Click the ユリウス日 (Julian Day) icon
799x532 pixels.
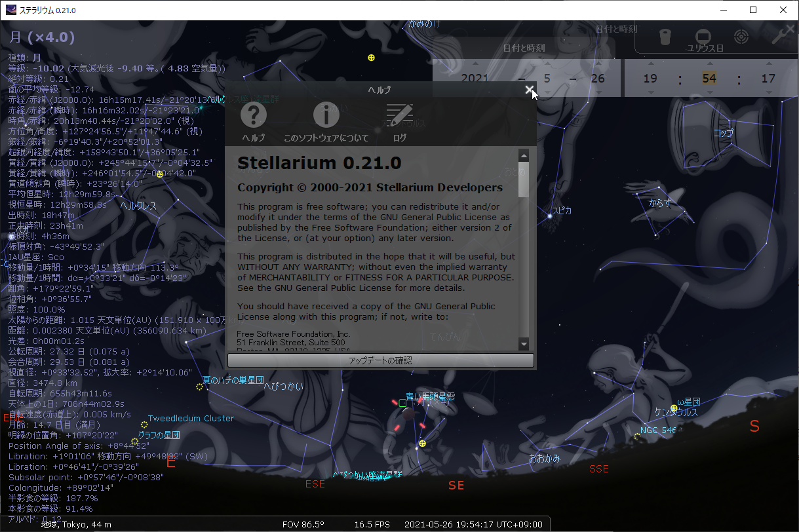(703, 37)
